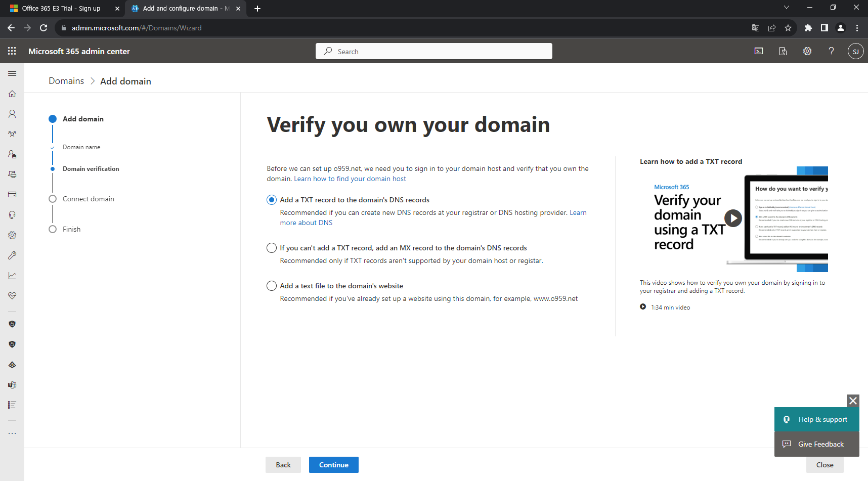Open Learn how to find your domain host link

[350, 179]
